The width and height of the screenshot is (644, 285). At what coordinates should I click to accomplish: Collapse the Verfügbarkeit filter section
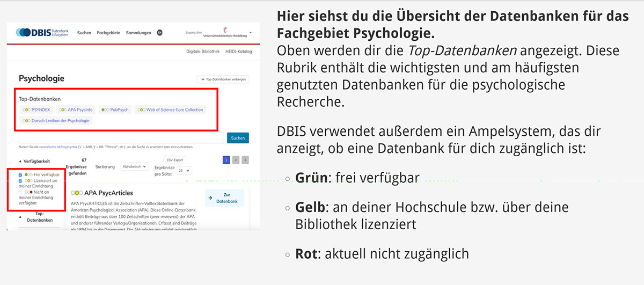(20, 160)
